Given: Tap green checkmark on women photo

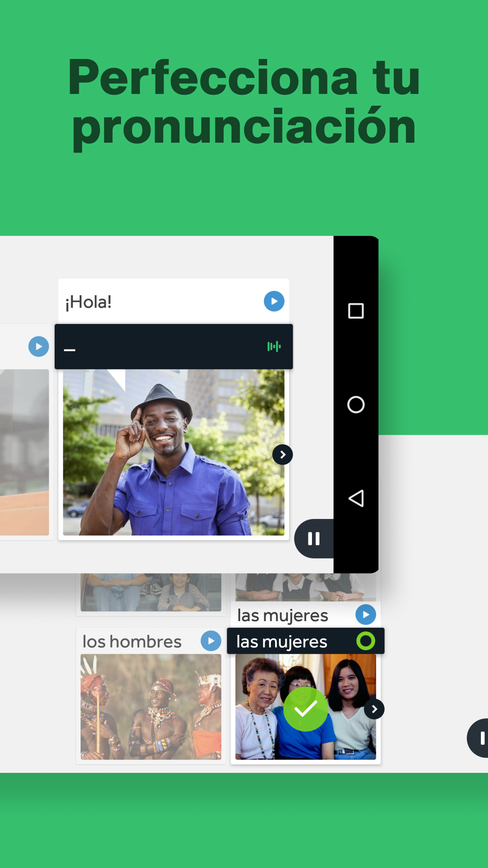Looking at the screenshot, I should (x=306, y=709).
